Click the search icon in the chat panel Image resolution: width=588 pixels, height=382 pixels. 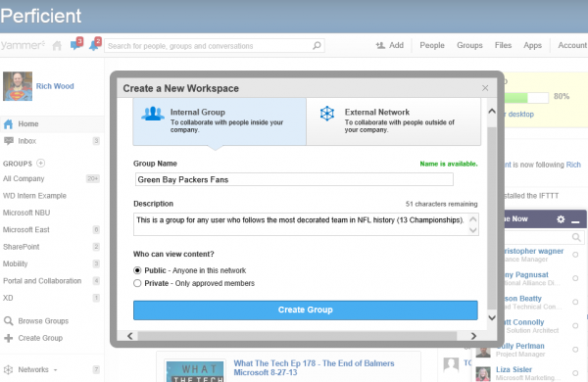576,237
